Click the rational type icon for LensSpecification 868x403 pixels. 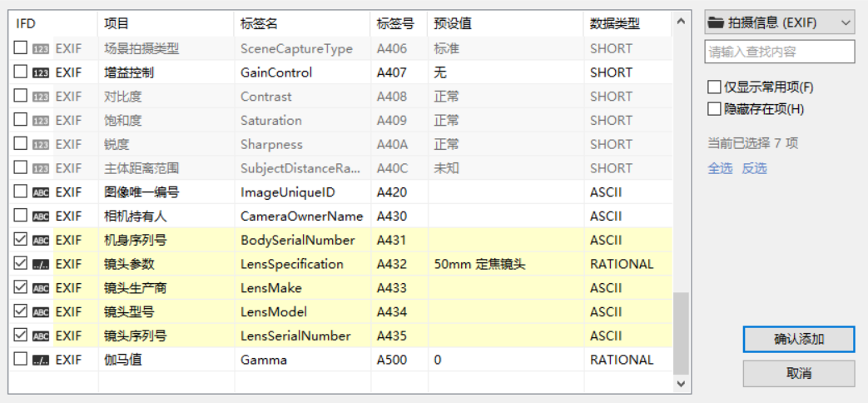41,265
